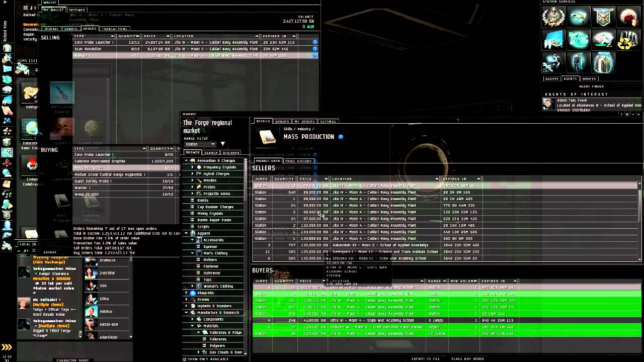The height and width of the screenshot is (362, 644).
Task: Select seller row with 540 quantity
Action: point(445,192)
